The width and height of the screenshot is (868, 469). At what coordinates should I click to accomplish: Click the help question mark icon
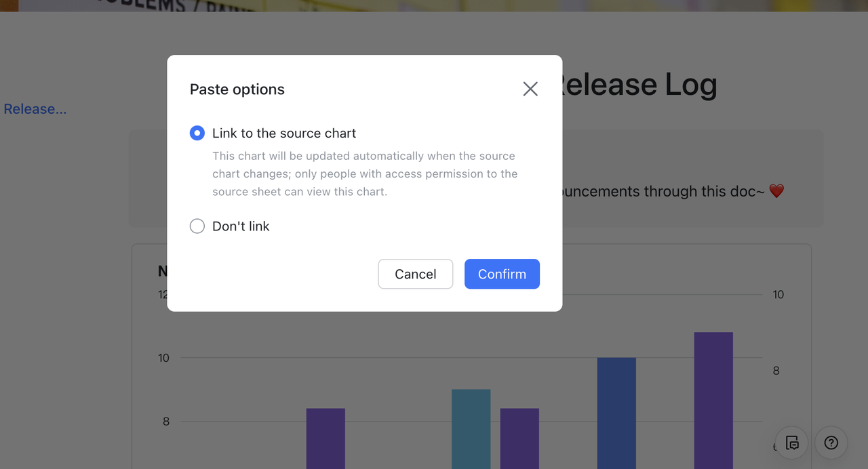click(831, 443)
